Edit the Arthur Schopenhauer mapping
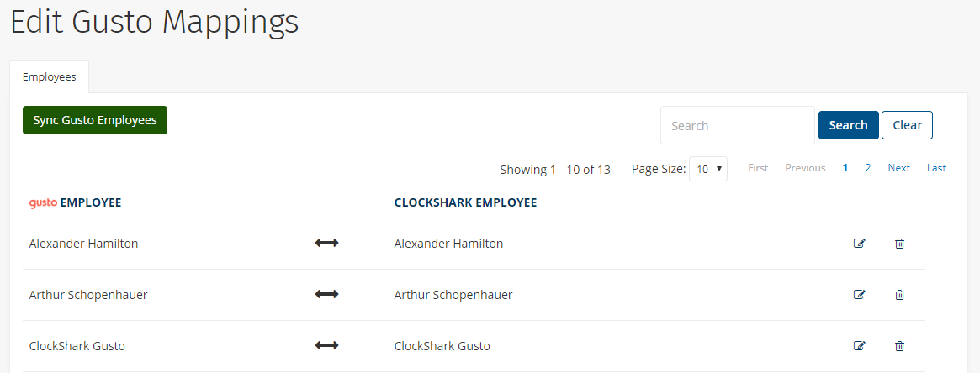980x373 pixels. [x=860, y=294]
